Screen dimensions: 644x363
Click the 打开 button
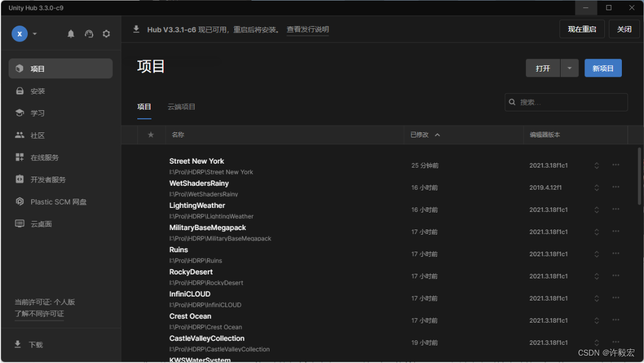point(542,68)
